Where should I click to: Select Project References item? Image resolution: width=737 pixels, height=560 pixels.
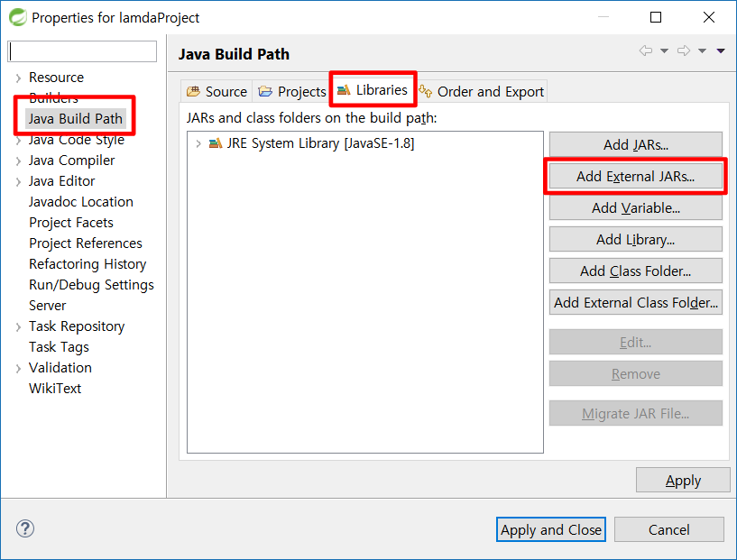86,243
